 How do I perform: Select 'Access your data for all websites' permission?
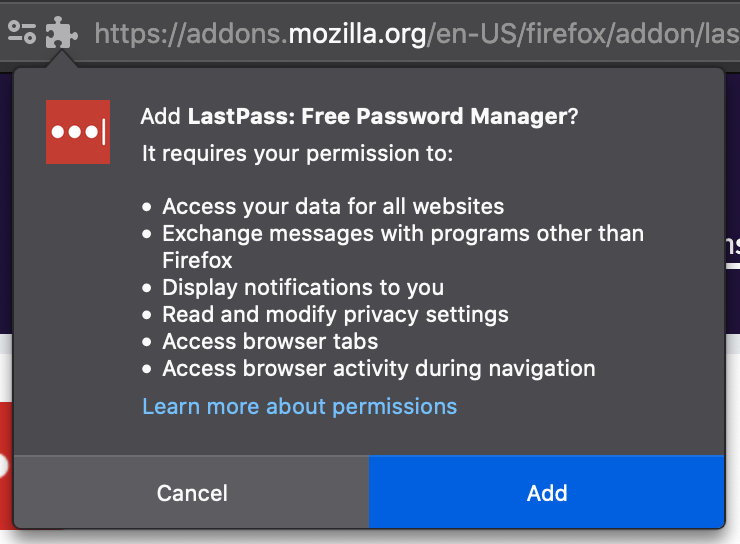click(x=333, y=207)
